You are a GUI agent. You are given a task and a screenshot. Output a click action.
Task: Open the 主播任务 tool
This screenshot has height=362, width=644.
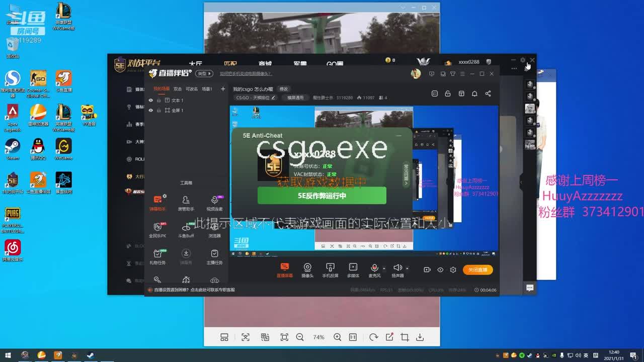point(214,257)
